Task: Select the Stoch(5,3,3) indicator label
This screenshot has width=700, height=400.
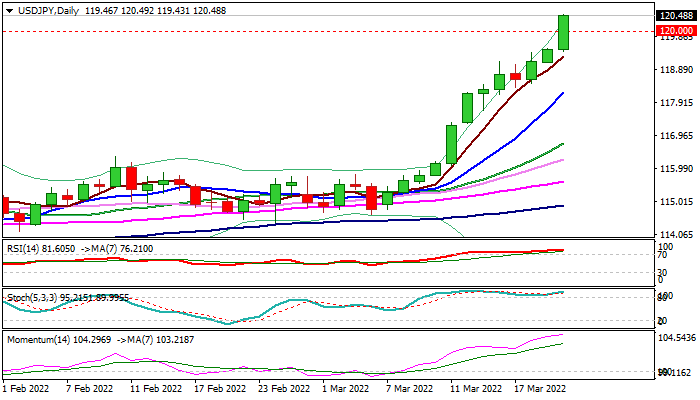Action: [x=30, y=296]
